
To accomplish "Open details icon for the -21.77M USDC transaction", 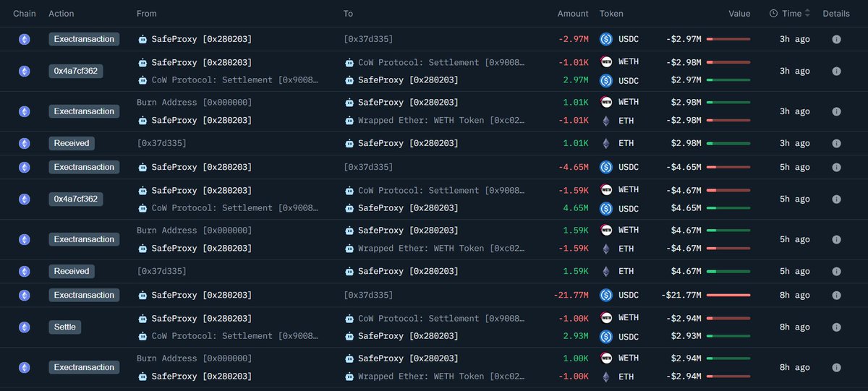I will click(x=836, y=295).
